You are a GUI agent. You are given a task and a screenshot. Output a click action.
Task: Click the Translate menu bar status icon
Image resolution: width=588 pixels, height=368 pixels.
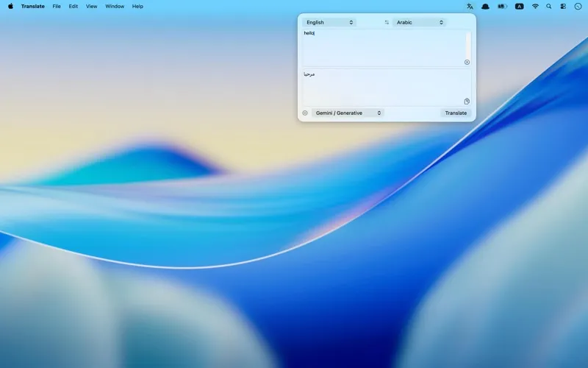tap(470, 7)
